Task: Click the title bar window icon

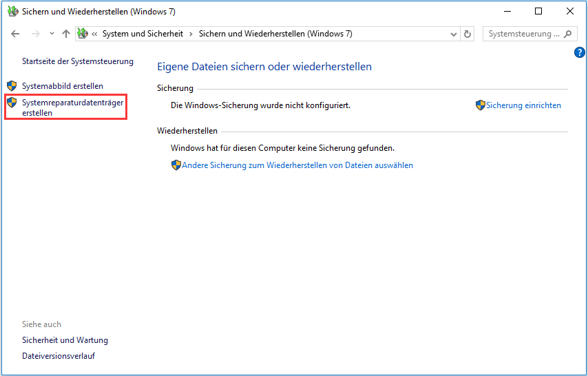Action: coord(13,11)
